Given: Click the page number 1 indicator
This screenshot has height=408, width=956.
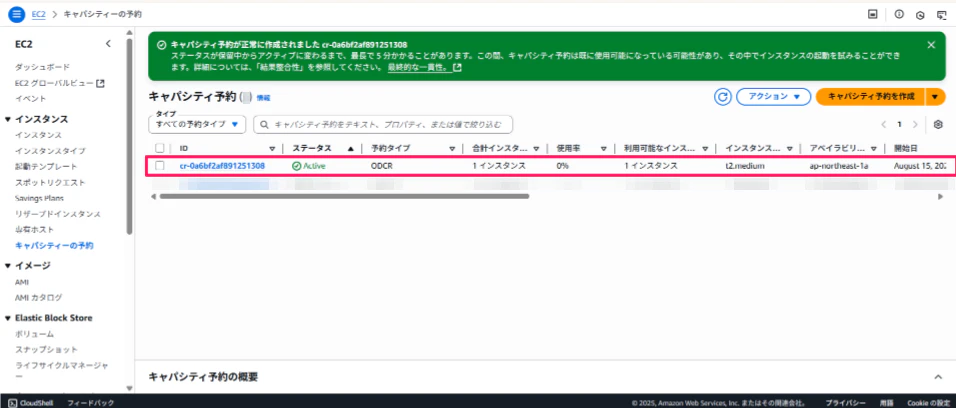Looking at the screenshot, I should coord(899,124).
